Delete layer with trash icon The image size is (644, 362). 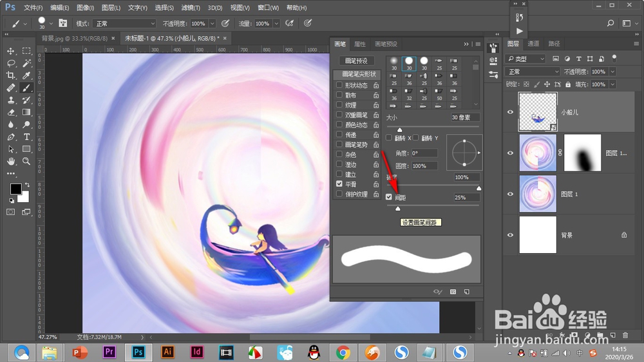tap(625, 336)
